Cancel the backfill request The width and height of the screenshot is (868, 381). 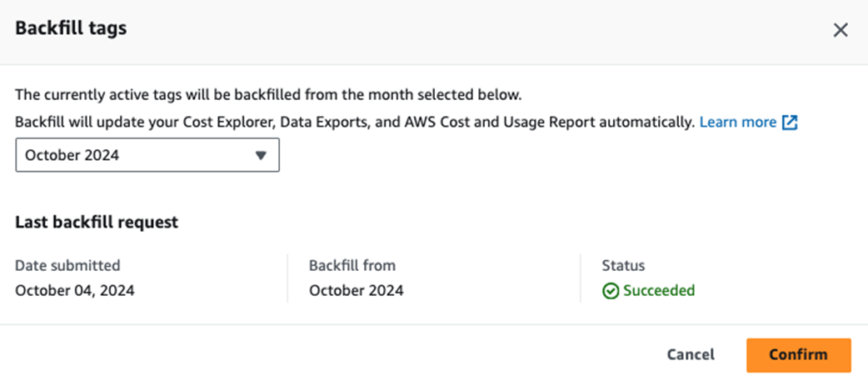[691, 354]
